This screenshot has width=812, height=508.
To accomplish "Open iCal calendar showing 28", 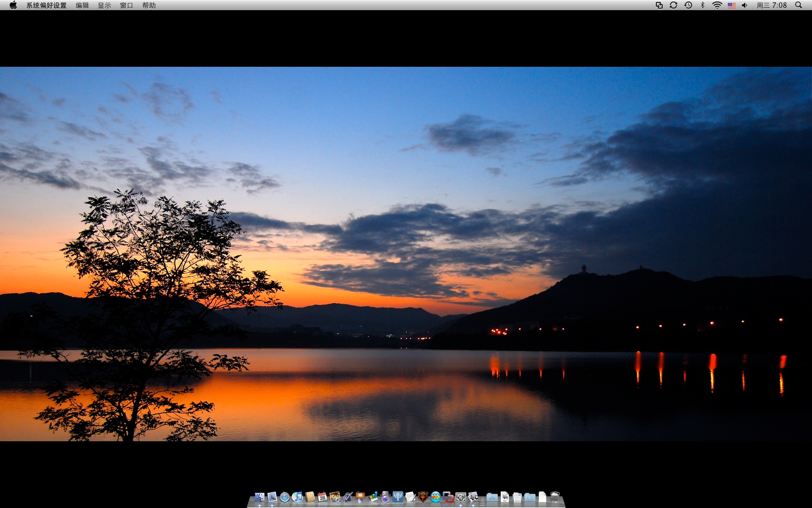I will tap(322, 497).
